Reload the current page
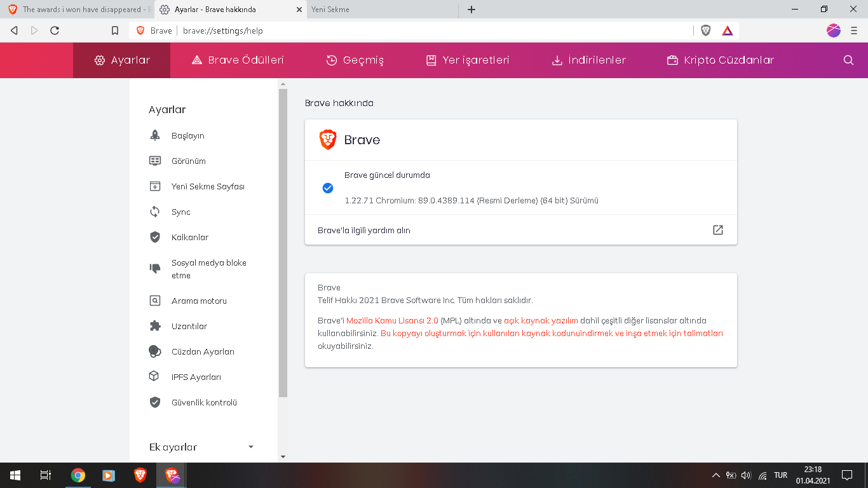 click(55, 30)
